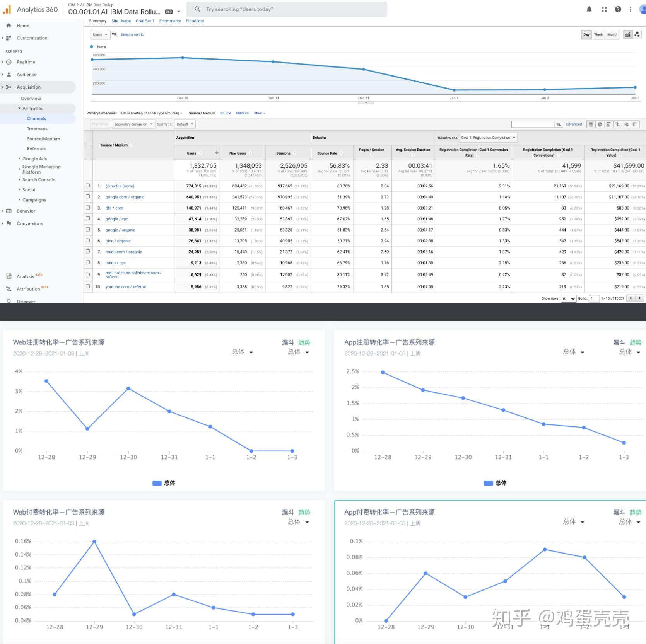Screen dimensions: 646x644
Task: Switch to the Ecommerce tab
Action: click(170, 21)
